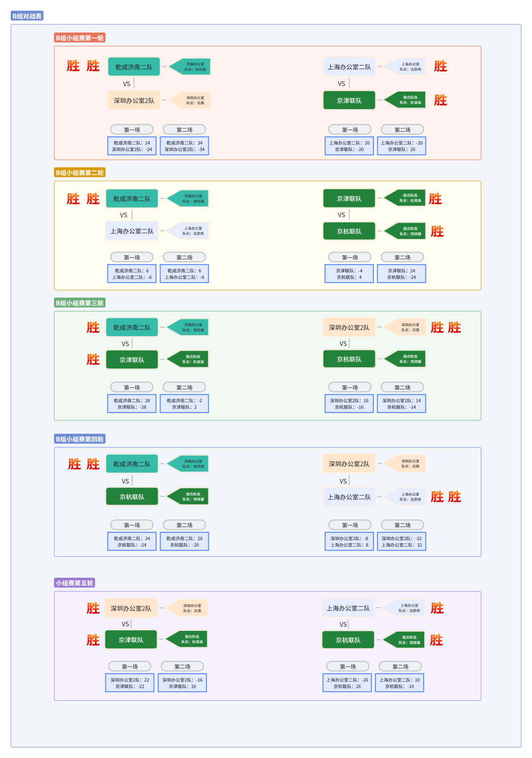Click the B组小组赛第四轮 section label
532x758 pixels.
tap(80, 439)
